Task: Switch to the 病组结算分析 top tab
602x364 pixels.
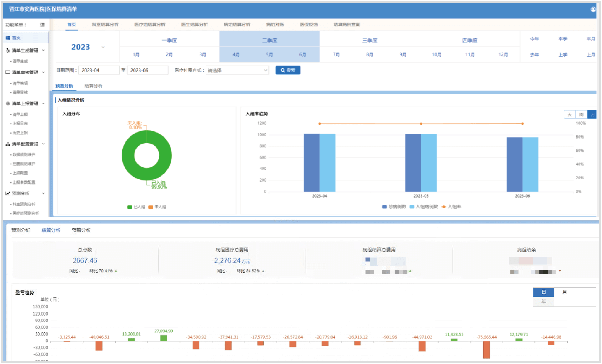Action: point(237,24)
